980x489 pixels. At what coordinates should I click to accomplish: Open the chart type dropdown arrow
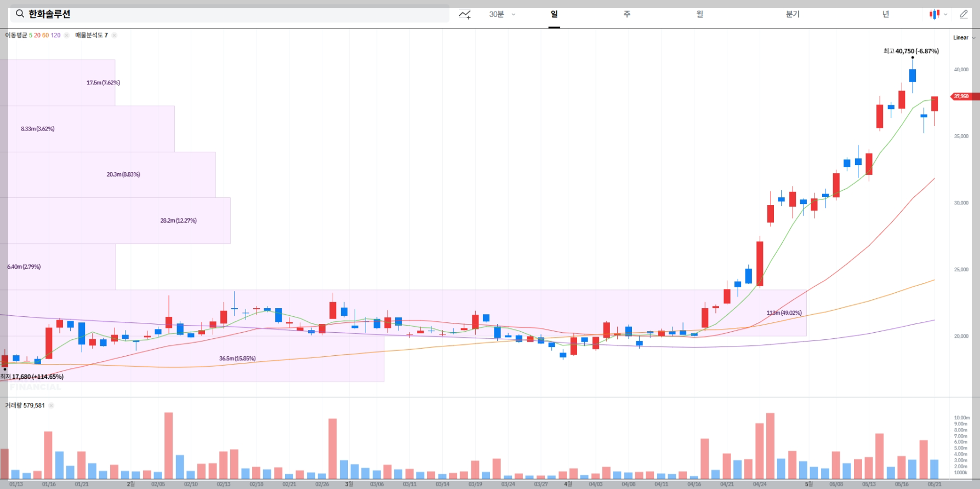pyautogui.click(x=945, y=15)
